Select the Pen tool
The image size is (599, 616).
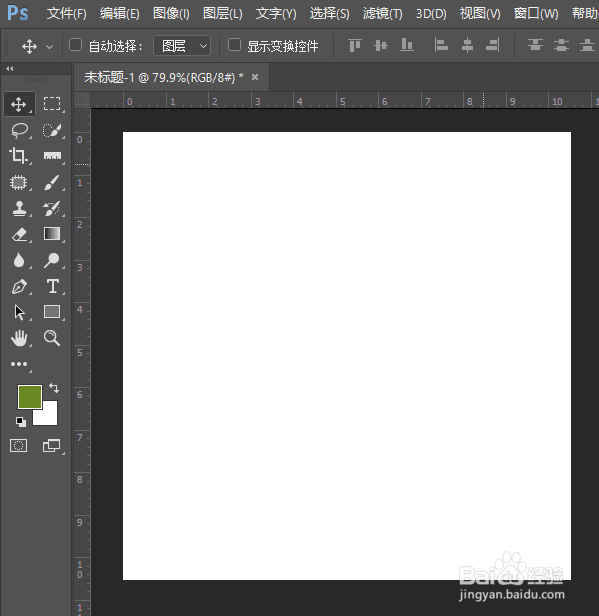19,286
